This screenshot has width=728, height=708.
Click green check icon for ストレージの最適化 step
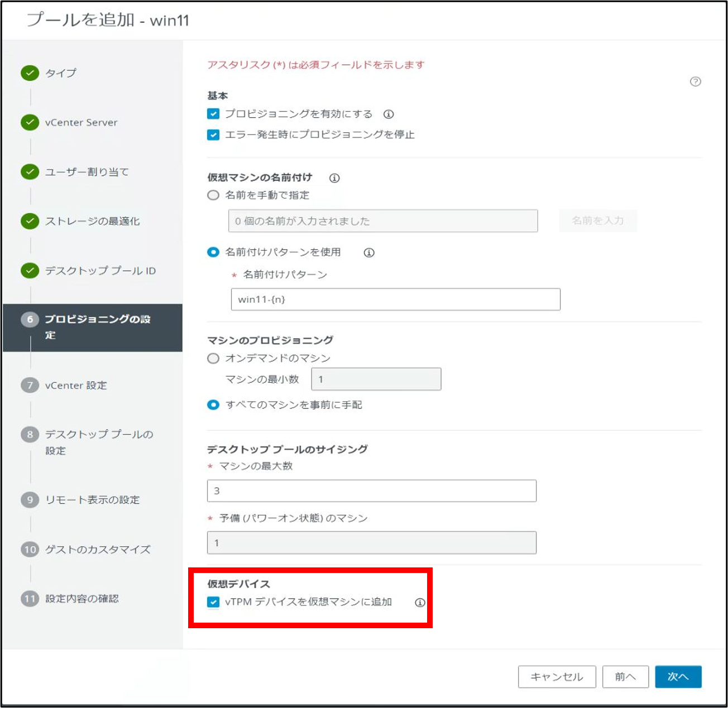[30, 221]
